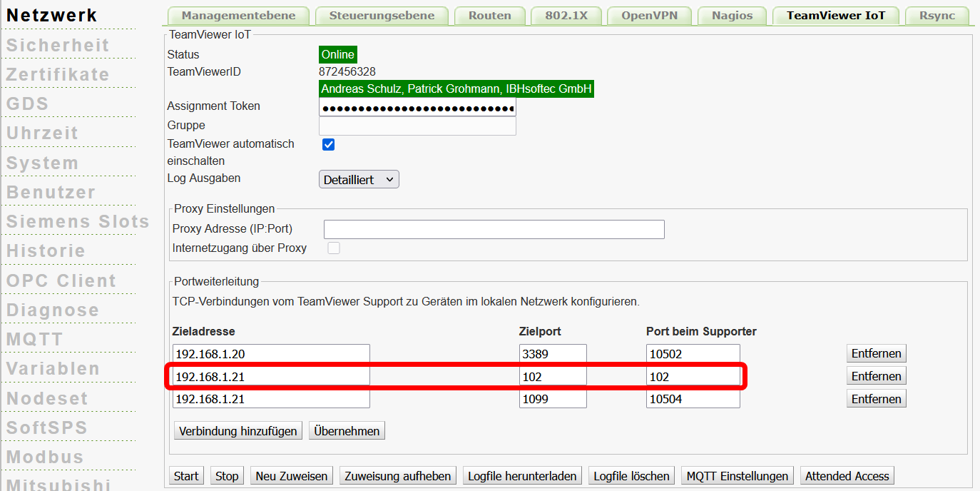
Task: Click Logfile herunterladen button
Action: (522, 476)
